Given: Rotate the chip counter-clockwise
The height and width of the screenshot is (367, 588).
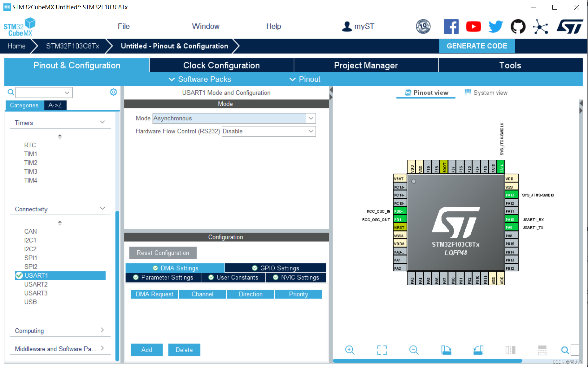Looking at the screenshot, I should [478, 350].
